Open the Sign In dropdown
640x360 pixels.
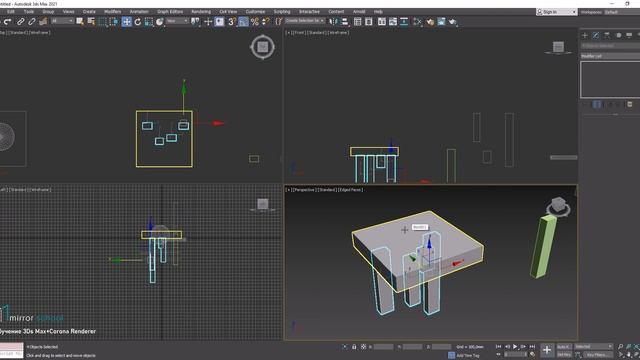tap(556, 12)
